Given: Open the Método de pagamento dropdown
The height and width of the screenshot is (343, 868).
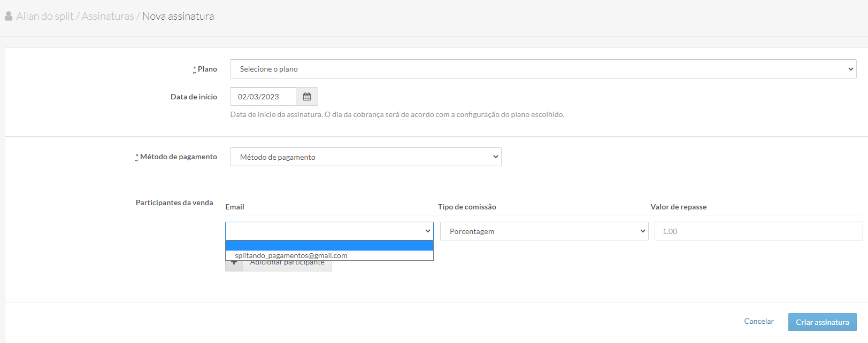Looking at the screenshot, I should point(365,157).
